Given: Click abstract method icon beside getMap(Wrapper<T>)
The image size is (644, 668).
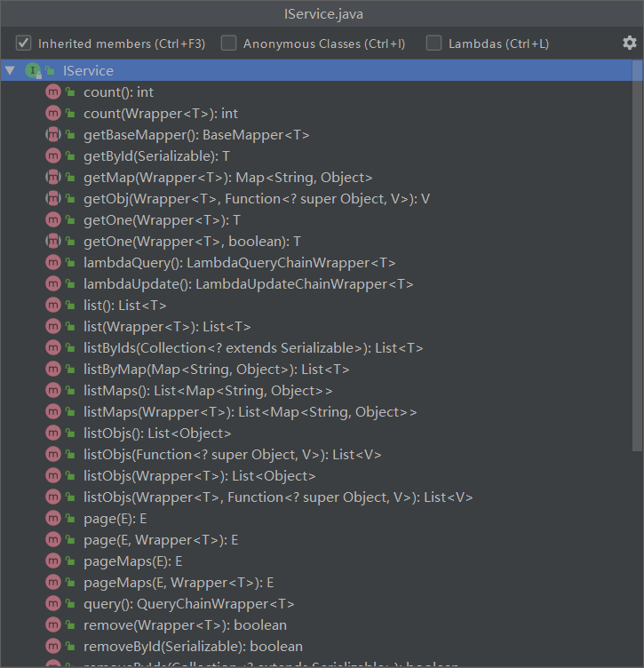Looking at the screenshot, I should click(53, 178).
